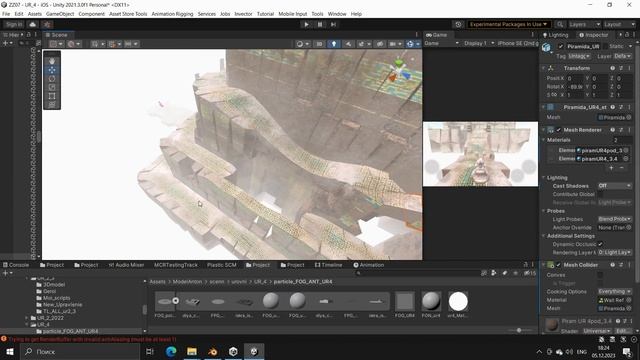Toggle the Convex checkbox
This screenshot has height=360, width=640.
point(600,275)
